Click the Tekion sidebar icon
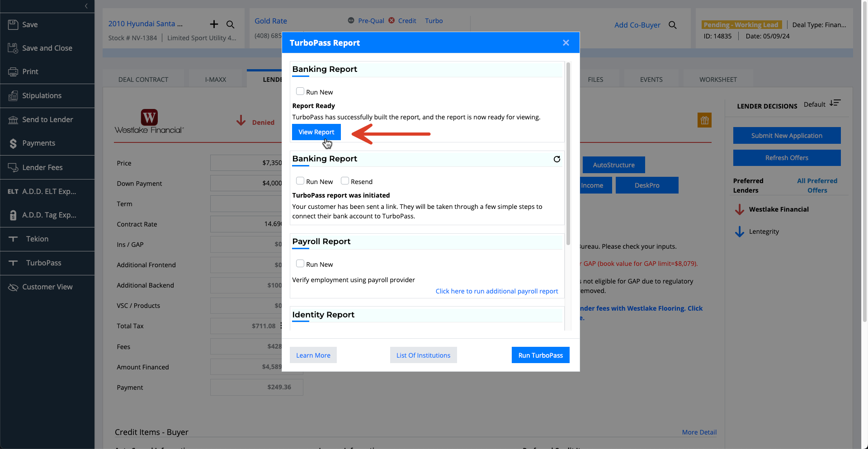 click(13, 239)
